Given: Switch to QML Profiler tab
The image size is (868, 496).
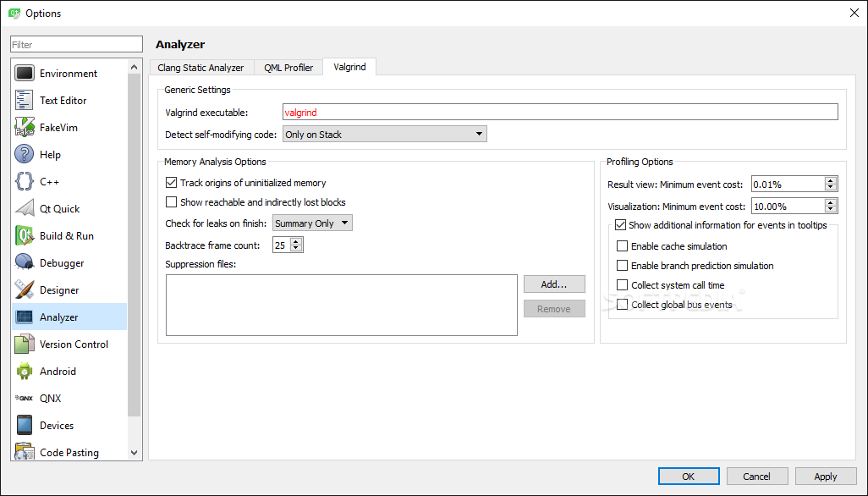Looking at the screenshot, I should (288, 68).
